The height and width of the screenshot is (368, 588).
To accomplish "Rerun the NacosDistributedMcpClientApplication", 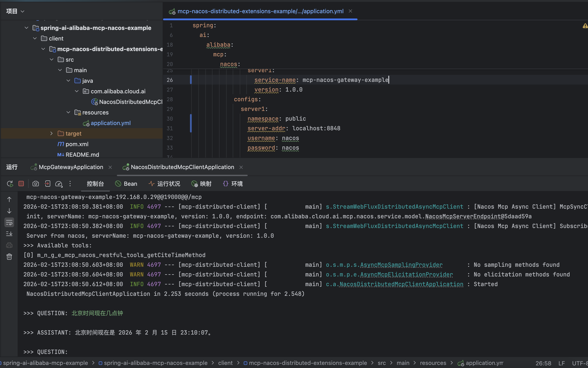I will (x=10, y=184).
